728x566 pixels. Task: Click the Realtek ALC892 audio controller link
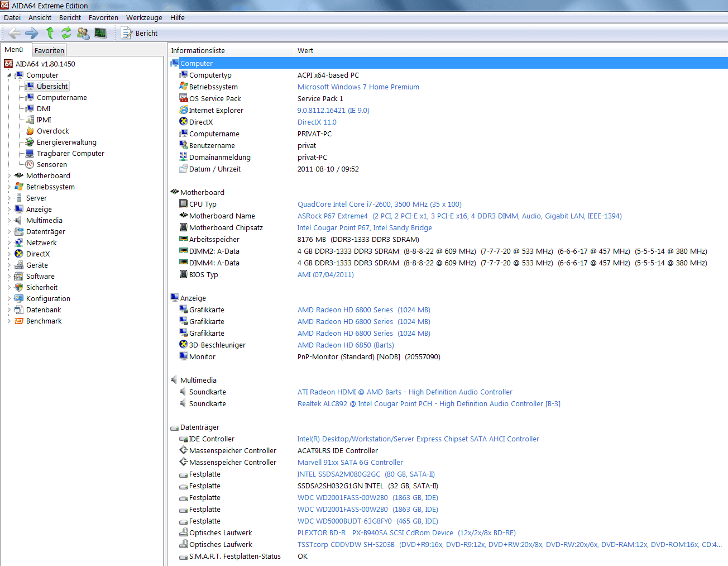coord(429,404)
